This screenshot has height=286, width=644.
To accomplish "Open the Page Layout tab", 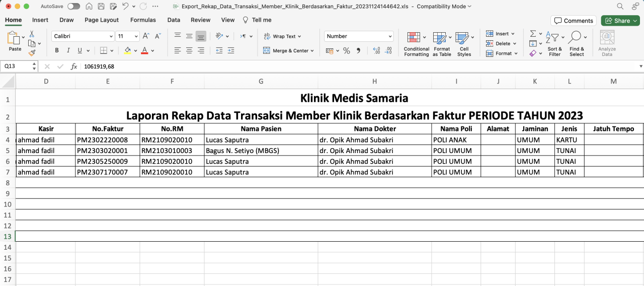I will click(x=102, y=20).
